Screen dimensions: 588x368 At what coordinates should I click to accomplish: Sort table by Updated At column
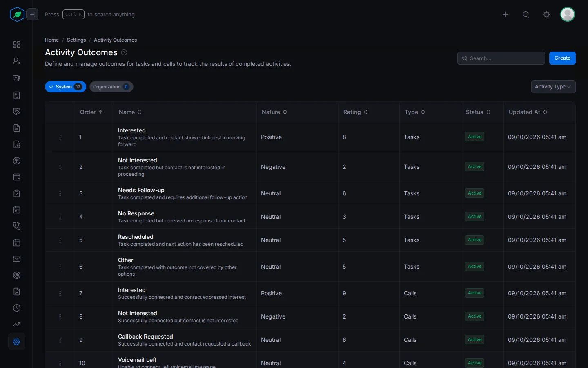[528, 112]
